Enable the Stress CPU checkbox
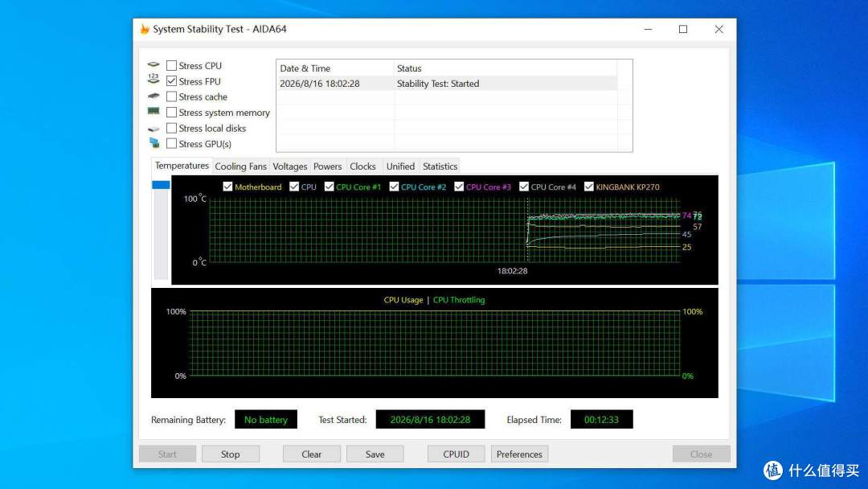The height and width of the screenshot is (489, 868). [x=172, y=65]
